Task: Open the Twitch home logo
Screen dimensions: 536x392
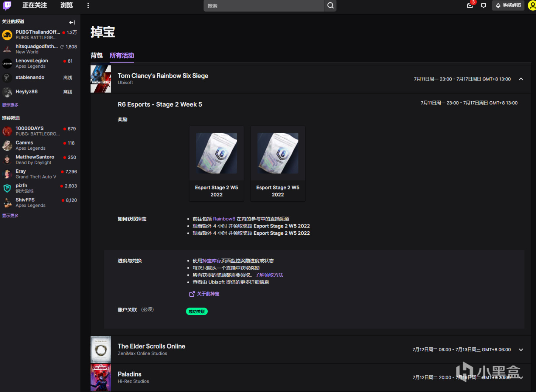Action: 7,5
